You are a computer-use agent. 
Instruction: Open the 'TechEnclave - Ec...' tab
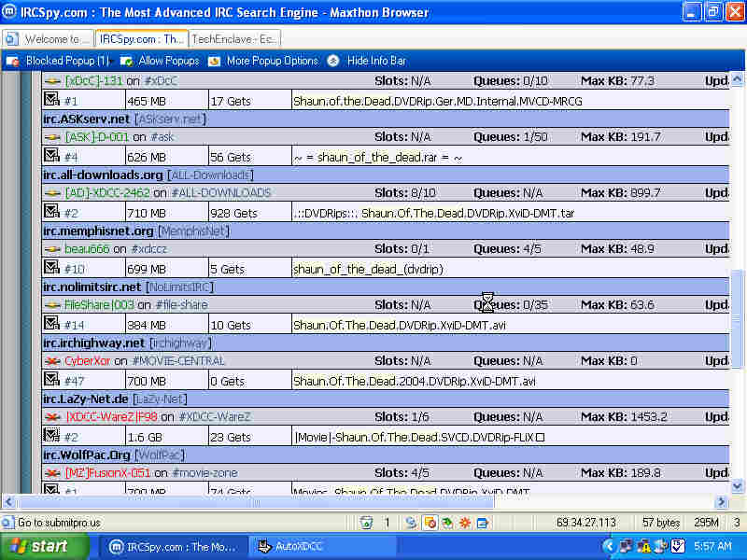pos(234,39)
